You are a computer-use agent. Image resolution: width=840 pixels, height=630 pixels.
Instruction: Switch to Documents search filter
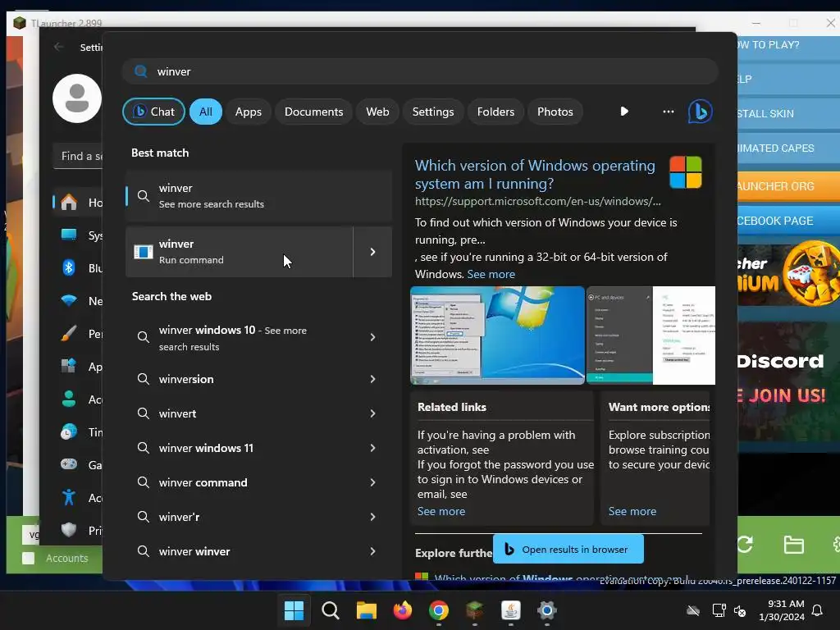point(313,112)
